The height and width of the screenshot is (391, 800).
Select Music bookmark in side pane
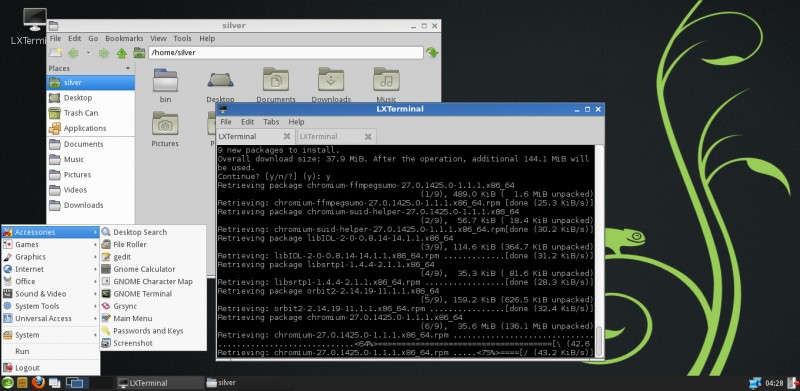tap(91, 160)
